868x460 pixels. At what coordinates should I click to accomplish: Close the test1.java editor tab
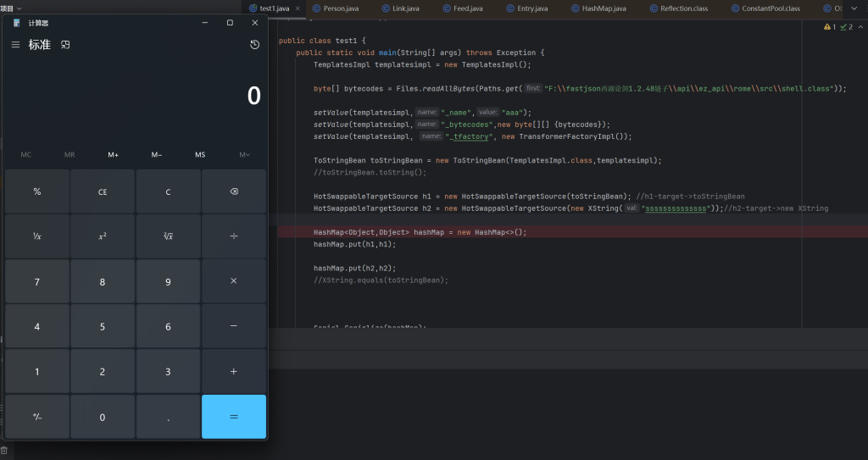(297, 8)
